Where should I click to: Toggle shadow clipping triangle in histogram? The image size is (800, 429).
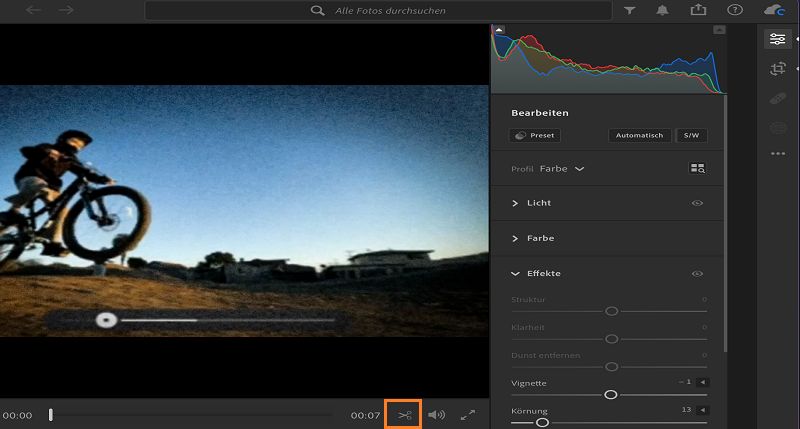coord(499,30)
